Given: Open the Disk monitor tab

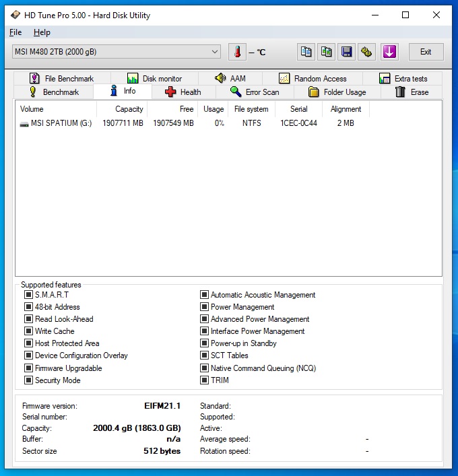Looking at the screenshot, I should (154, 79).
